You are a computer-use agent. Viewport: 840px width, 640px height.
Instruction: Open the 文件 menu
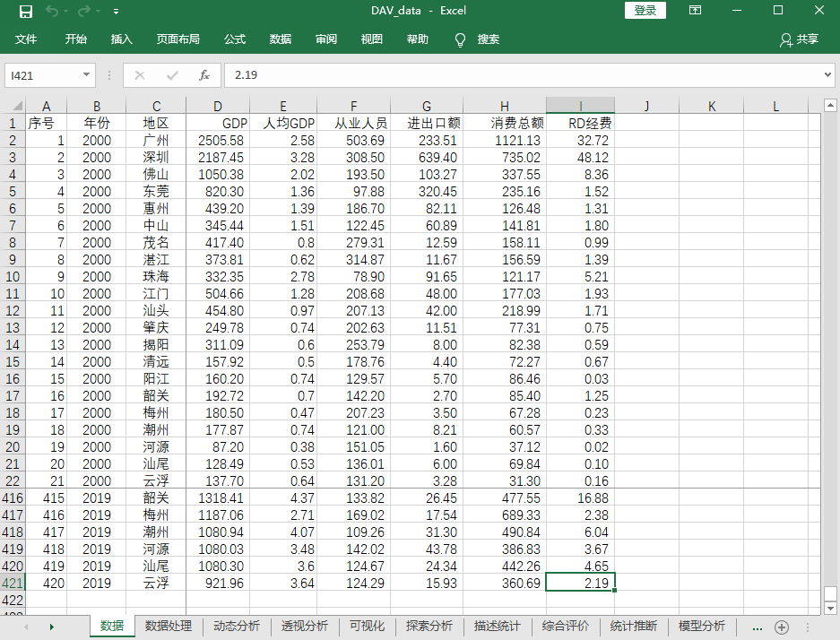26,39
